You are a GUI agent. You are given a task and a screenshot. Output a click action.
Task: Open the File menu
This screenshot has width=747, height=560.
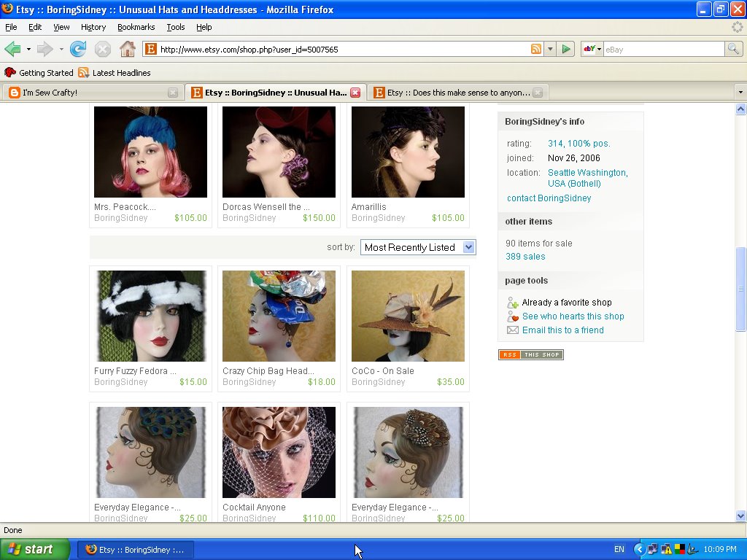[x=11, y=27]
